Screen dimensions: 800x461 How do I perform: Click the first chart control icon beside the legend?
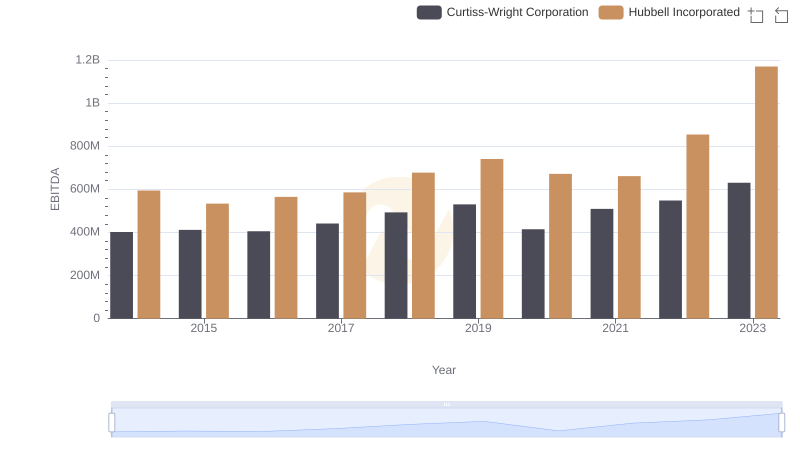pyautogui.click(x=756, y=14)
